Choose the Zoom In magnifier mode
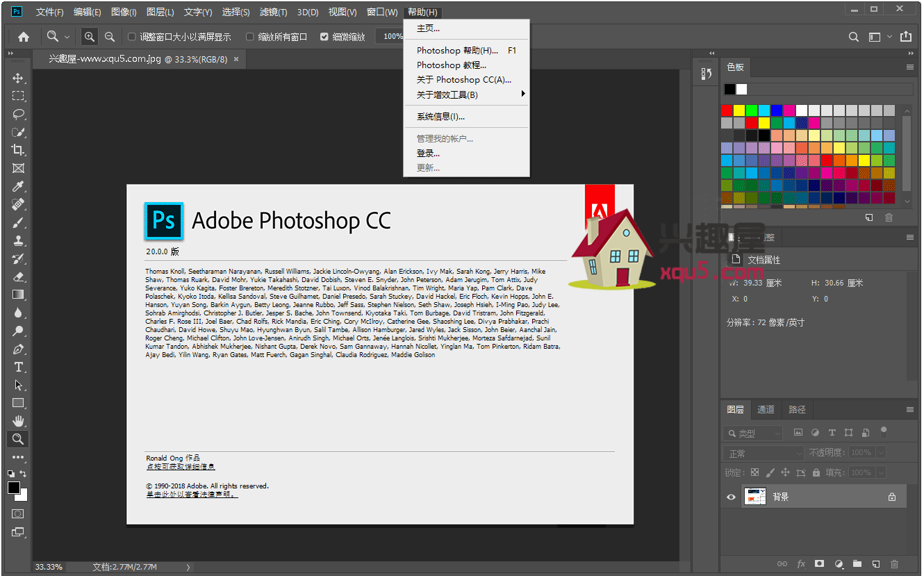924x578 pixels. 89,37
